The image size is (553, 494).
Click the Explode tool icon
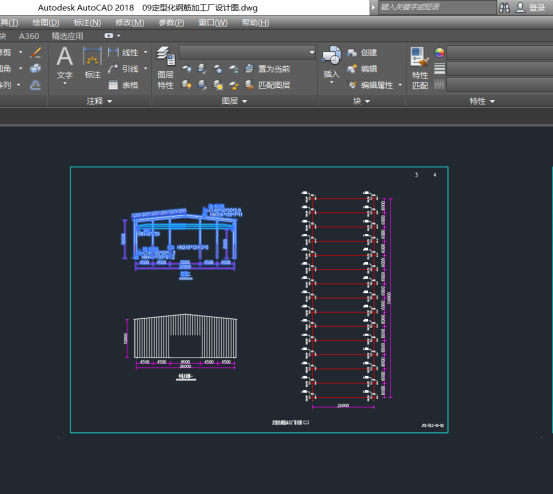[36, 68]
